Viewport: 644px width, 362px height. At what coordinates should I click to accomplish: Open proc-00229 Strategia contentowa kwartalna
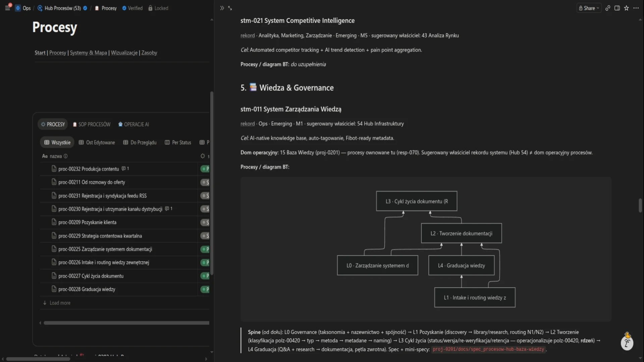(100, 236)
